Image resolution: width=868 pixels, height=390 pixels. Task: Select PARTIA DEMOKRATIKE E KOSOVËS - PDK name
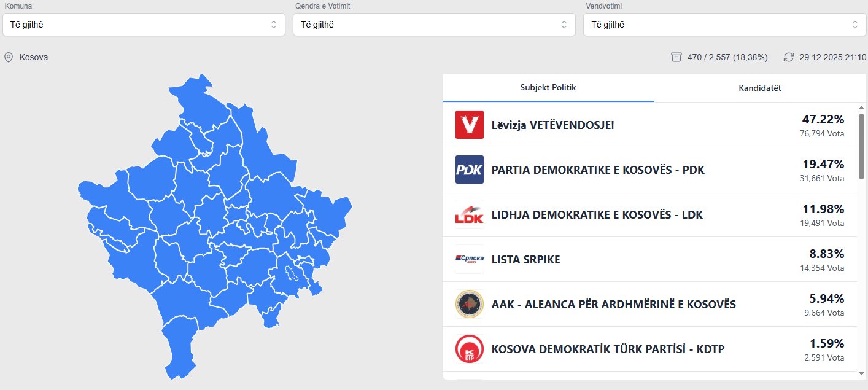(x=598, y=170)
